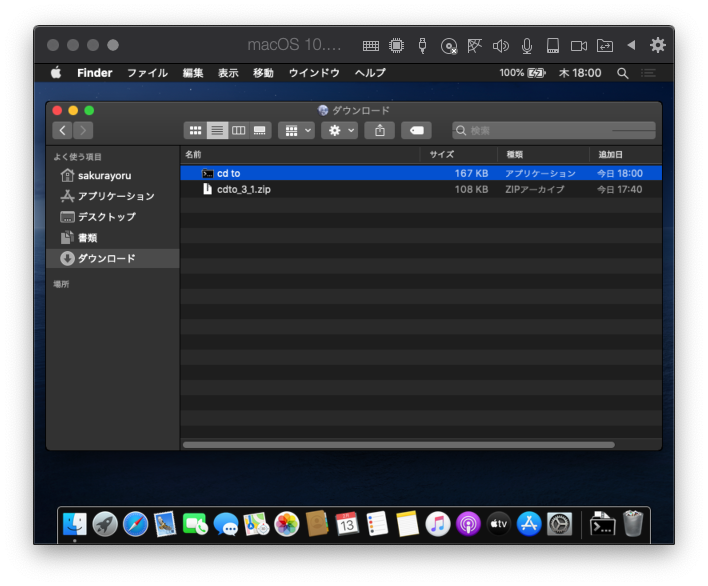Open the Apple menu

tap(56, 72)
